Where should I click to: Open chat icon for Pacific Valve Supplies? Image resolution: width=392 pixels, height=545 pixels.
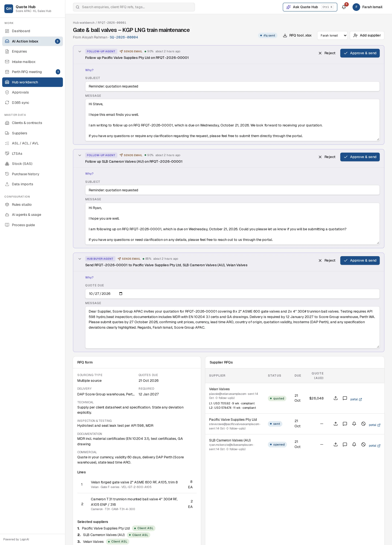pyautogui.click(x=345, y=424)
